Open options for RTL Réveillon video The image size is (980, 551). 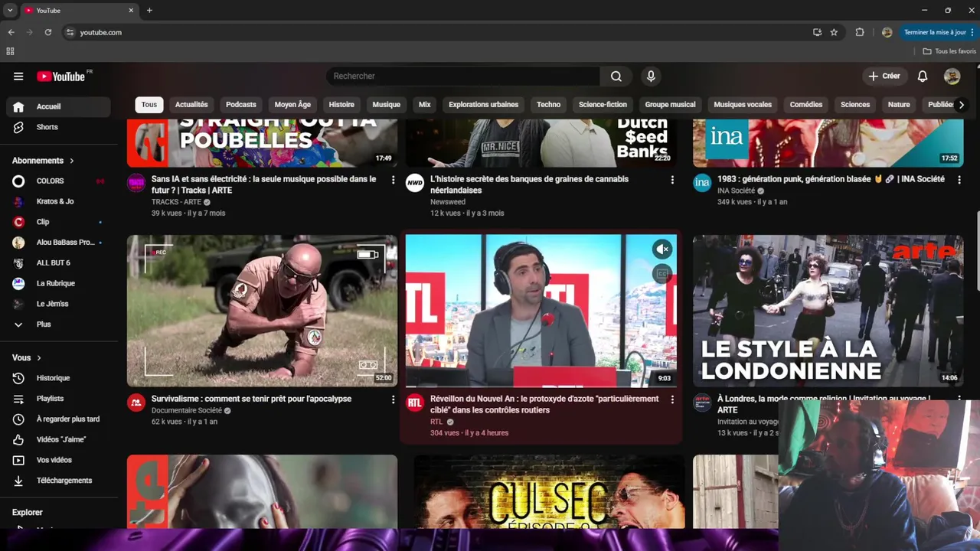pyautogui.click(x=672, y=399)
